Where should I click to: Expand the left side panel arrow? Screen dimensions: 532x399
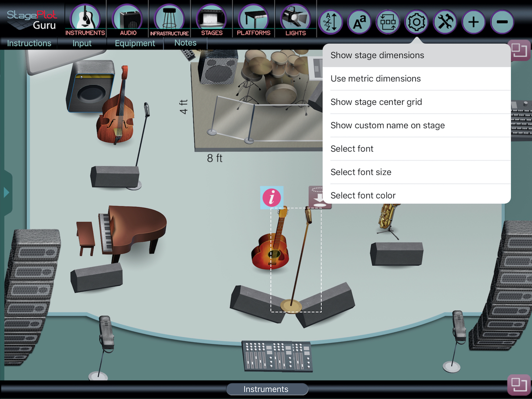[x=6, y=192]
